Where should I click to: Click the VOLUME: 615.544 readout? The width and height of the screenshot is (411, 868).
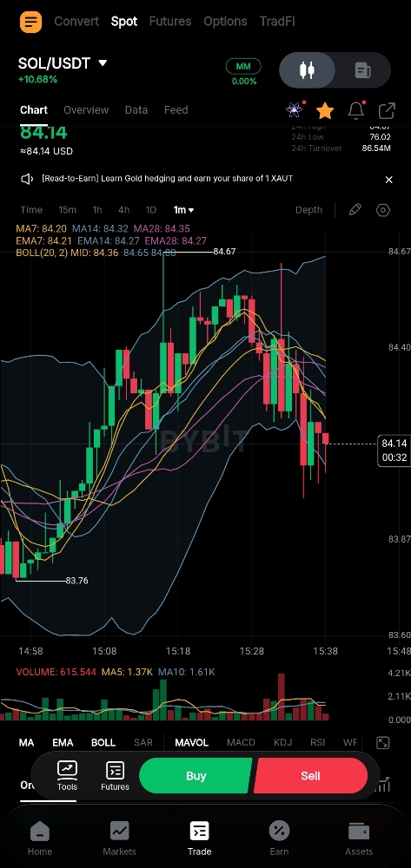[56, 672]
